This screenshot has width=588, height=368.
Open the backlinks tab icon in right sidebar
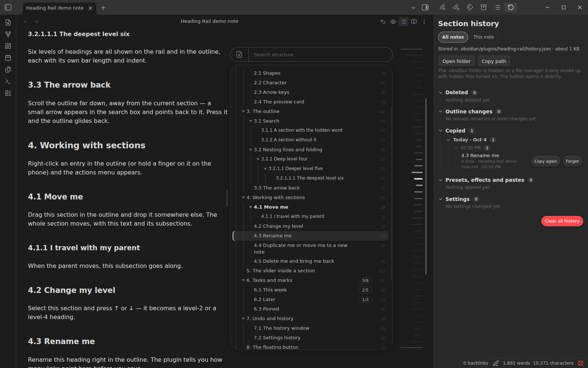tap(442, 7)
